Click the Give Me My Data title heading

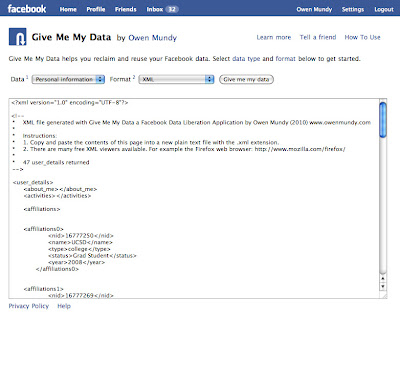(x=71, y=37)
